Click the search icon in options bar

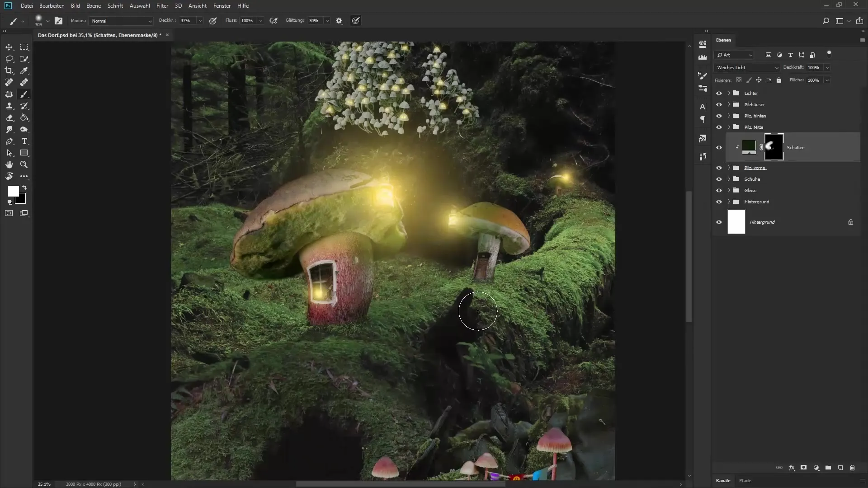(x=826, y=21)
